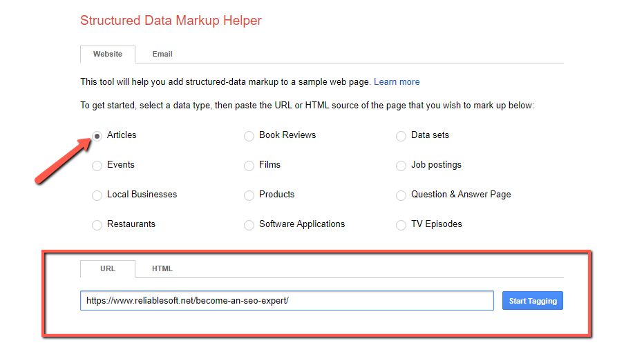
Task: Select the Articles radio button
Action: pos(97,136)
